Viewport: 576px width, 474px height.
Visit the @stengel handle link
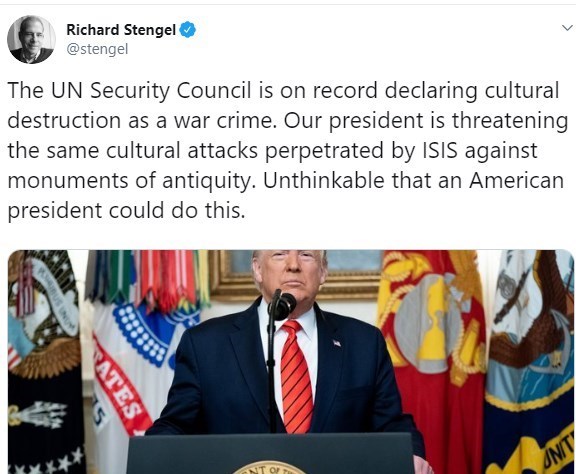pos(97,49)
